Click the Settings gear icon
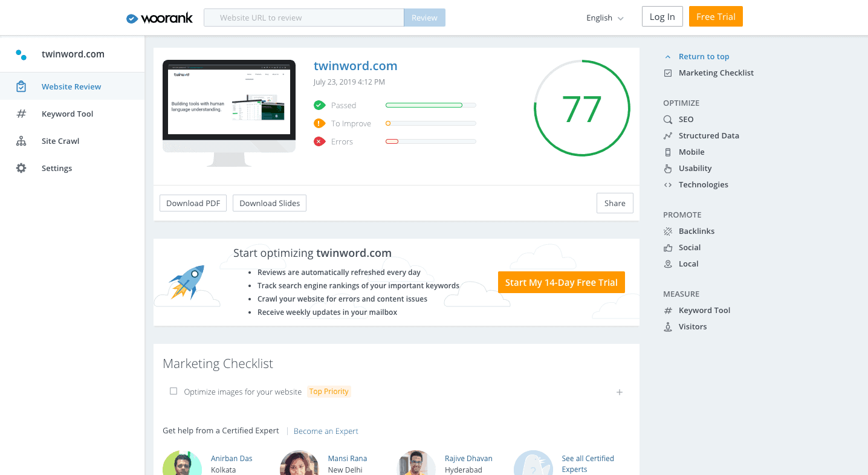Screen dimensions: 868x475 tap(21, 168)
